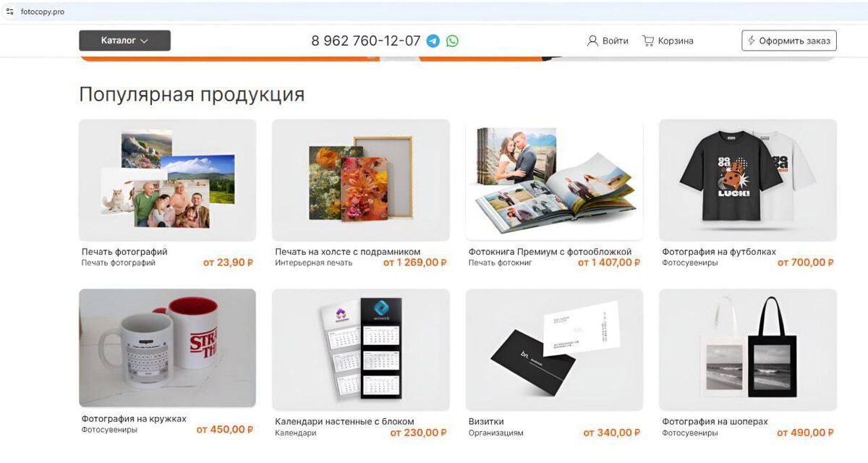Click the user profile icon beside Войти
The width and height of the screenshot is (868, 463).
(x=592, y=41)
